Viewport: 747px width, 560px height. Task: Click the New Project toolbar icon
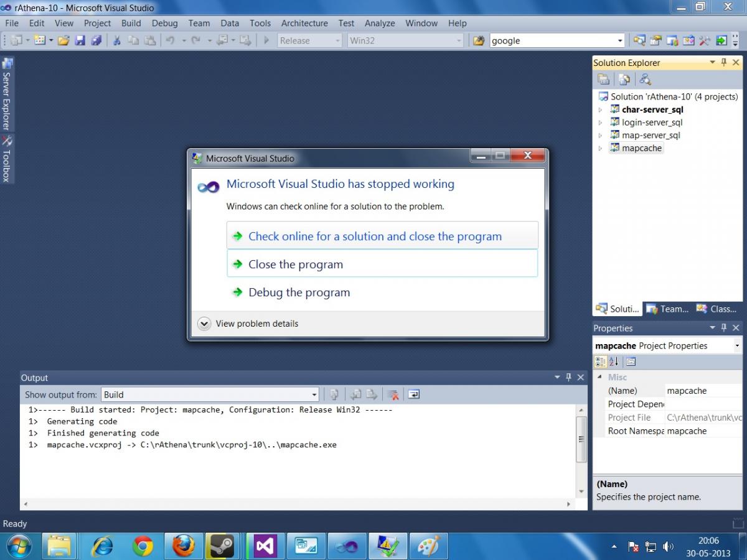click(16, 40)
